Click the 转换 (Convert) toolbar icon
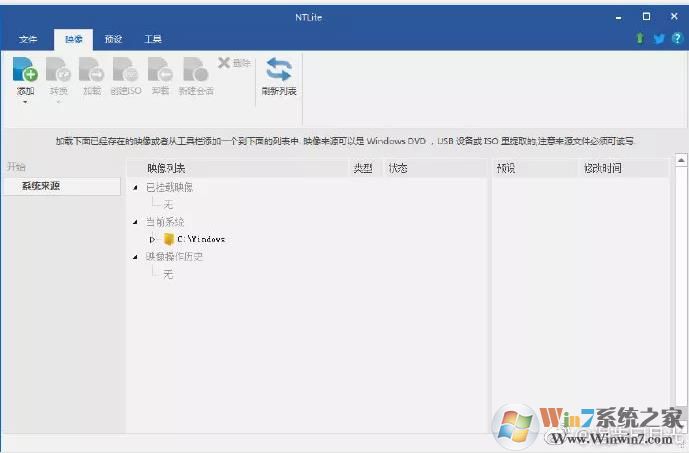 [58, 69]
